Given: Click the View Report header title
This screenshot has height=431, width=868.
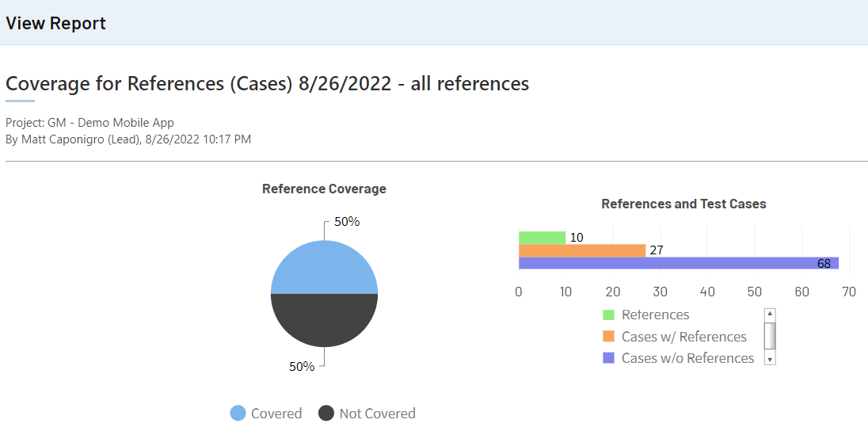Looking at the screenshot, I should 56,23.
